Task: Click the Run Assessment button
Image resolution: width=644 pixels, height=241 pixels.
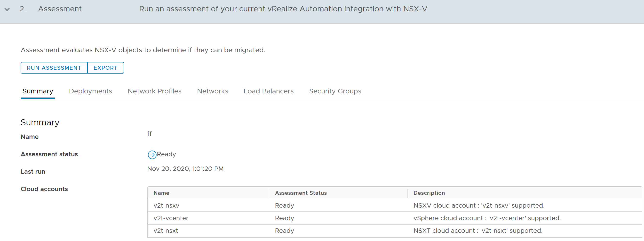Action: pos(54,68)
